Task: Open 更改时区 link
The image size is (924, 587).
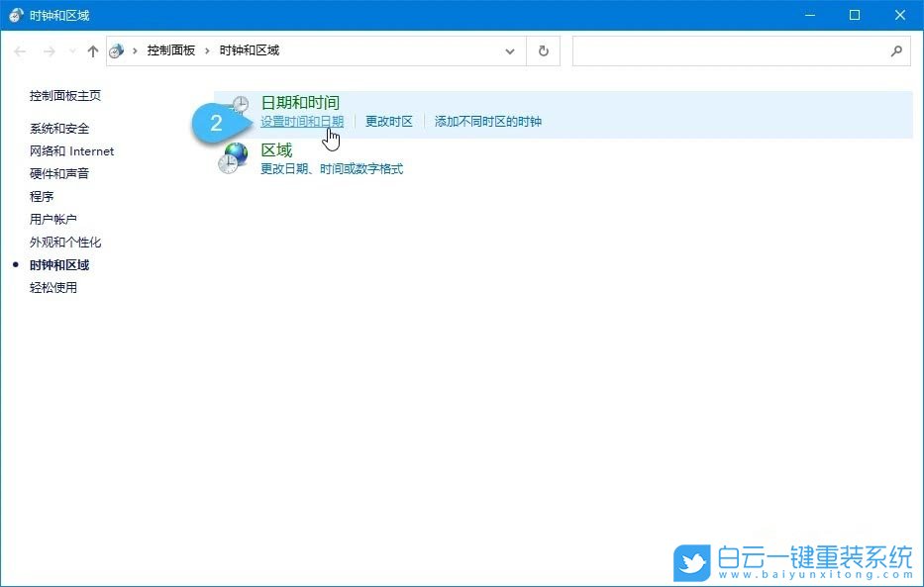Action: pyautogui.click(x=388, y=120)
